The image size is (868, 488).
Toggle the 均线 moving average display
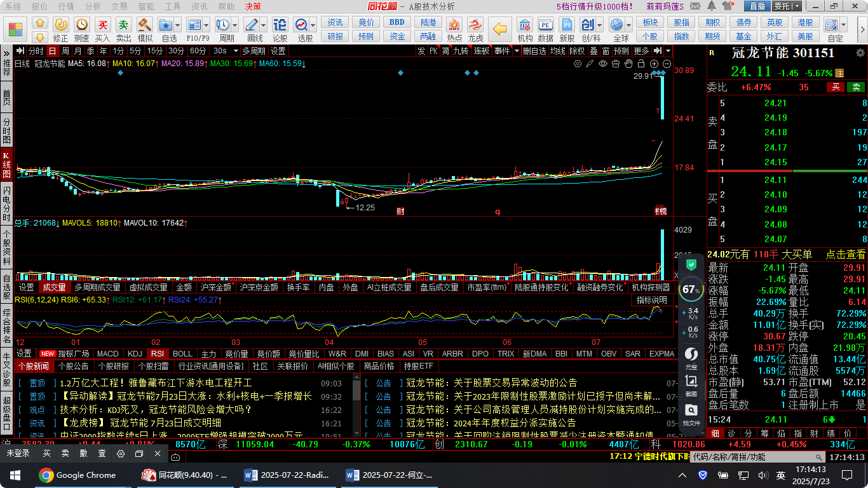pyautogui.click(x=557, y=51)
